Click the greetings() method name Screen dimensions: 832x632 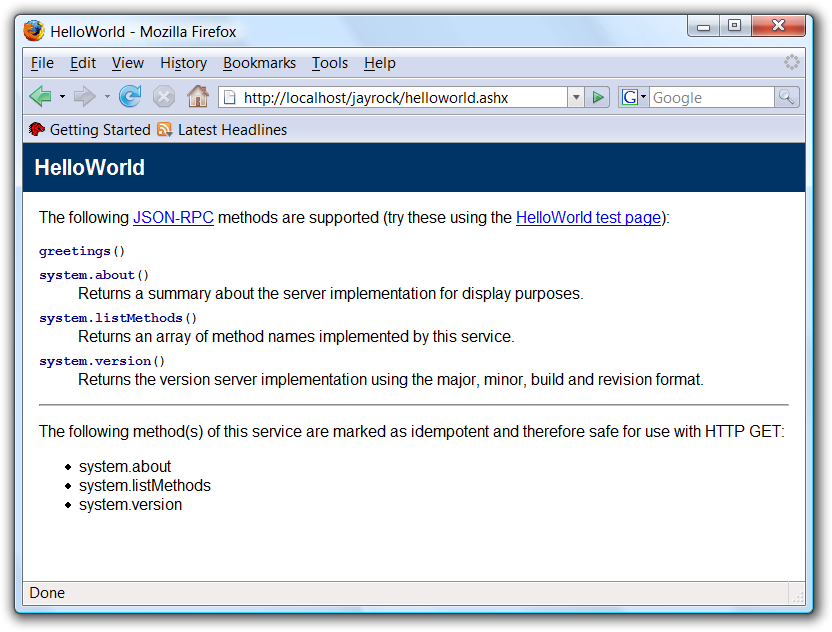pos(82,251)
